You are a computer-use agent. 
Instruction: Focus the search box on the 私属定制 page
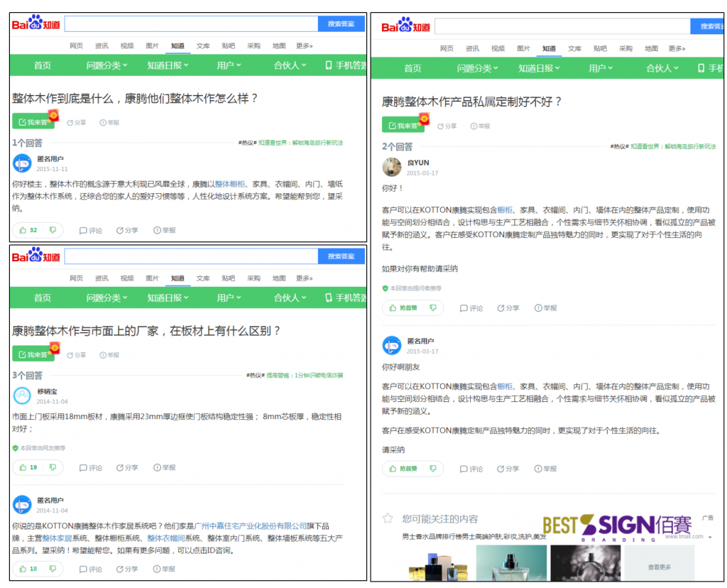[x=562, y=26]
